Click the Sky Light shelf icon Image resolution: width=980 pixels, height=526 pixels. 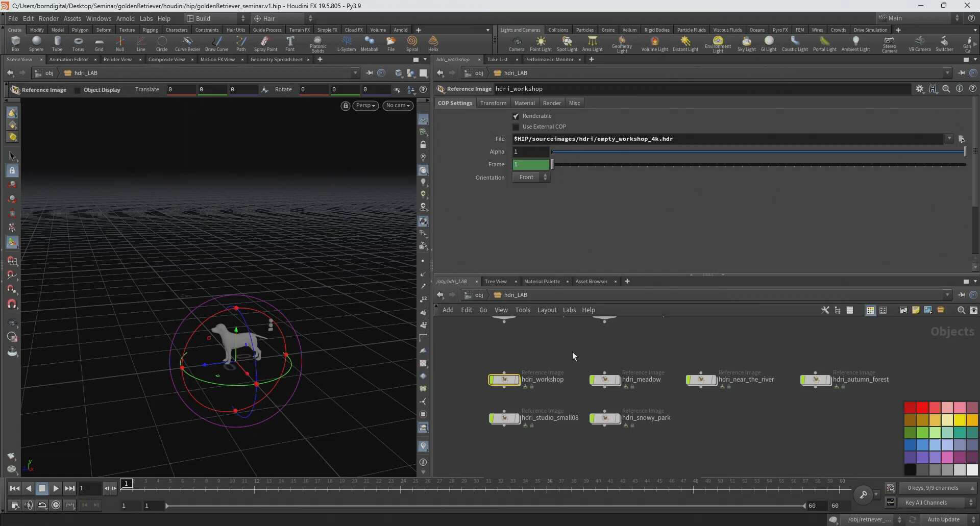pos(746,43)
